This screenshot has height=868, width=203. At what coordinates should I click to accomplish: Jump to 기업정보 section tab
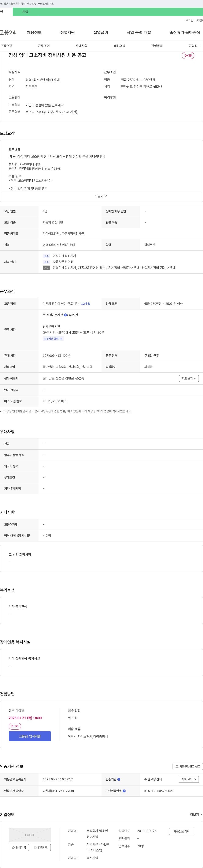pos(195,46)
